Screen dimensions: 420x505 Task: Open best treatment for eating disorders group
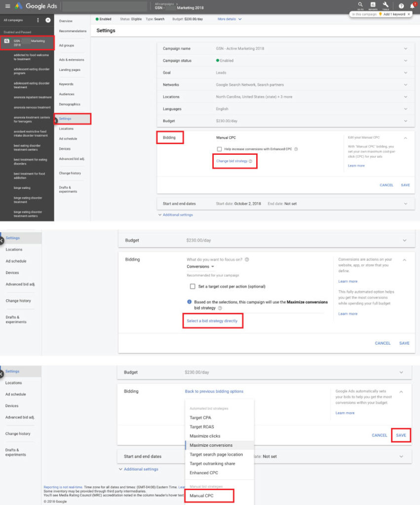tap(30, 162)
